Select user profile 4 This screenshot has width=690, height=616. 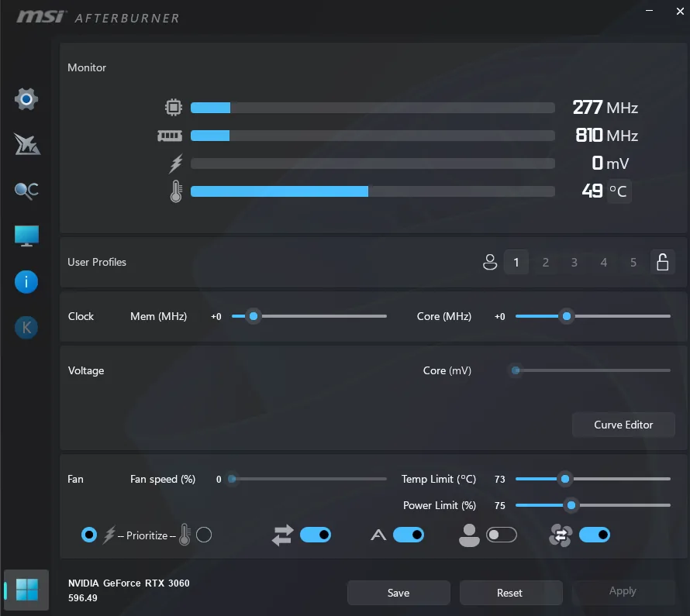[x=604, y=263]
